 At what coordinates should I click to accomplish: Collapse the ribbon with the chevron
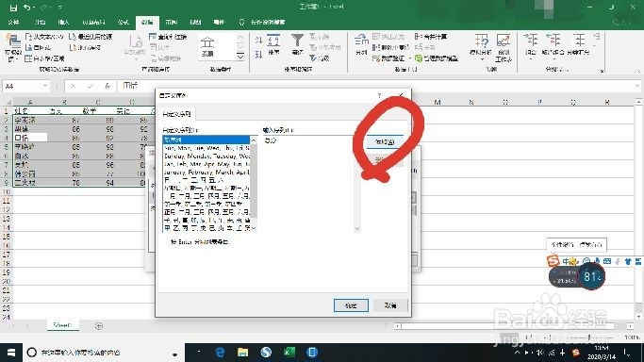(637, 71)
